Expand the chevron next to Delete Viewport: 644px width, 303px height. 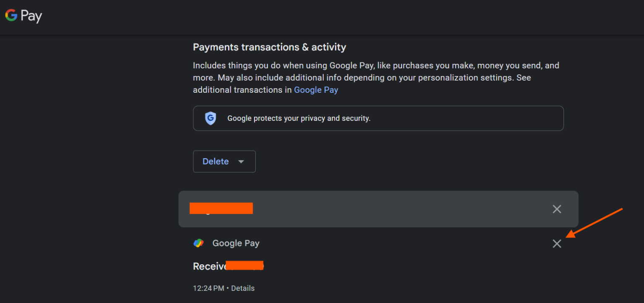pos(241,161)
